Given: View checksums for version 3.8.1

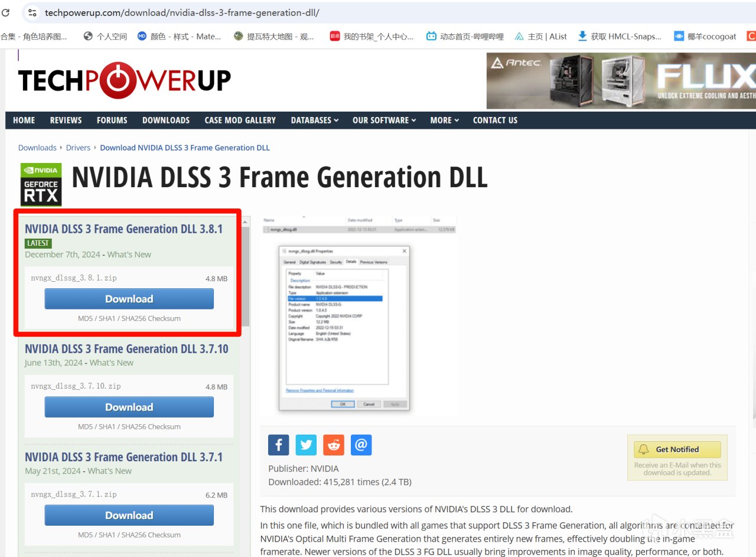Looking at the screenshot, I should [129, 318].
